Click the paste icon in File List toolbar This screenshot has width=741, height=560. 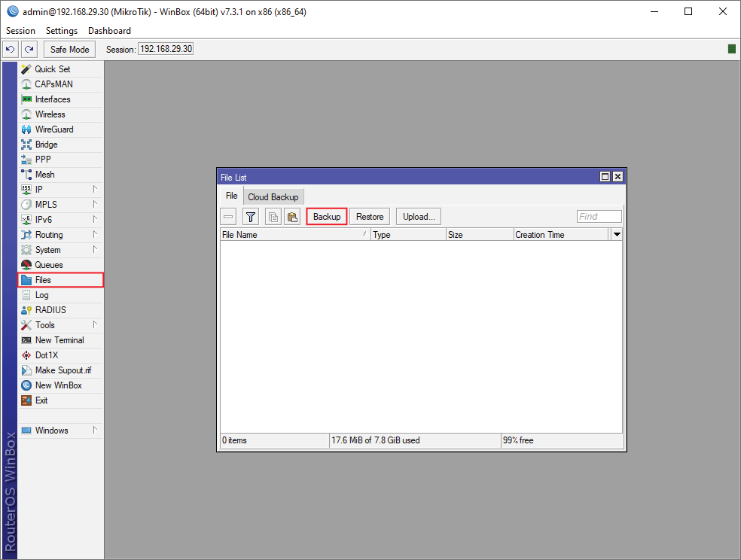tap(292, 217)
